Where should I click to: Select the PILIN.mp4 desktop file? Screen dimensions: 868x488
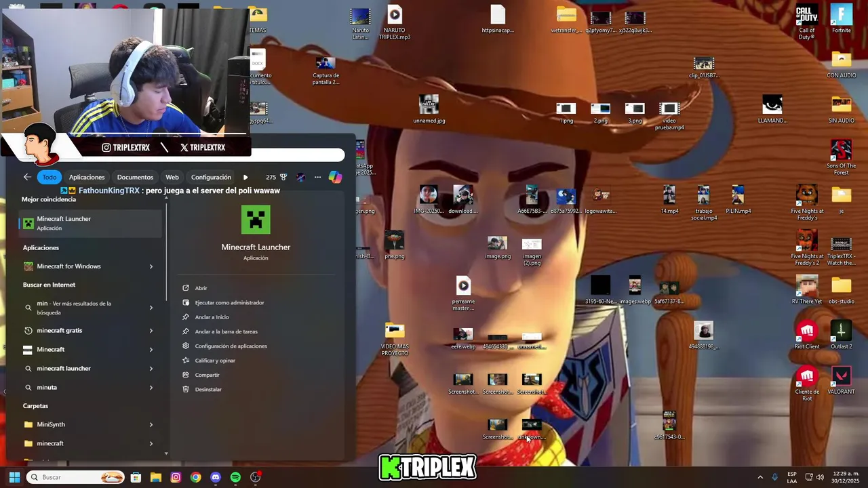(738, 199)
